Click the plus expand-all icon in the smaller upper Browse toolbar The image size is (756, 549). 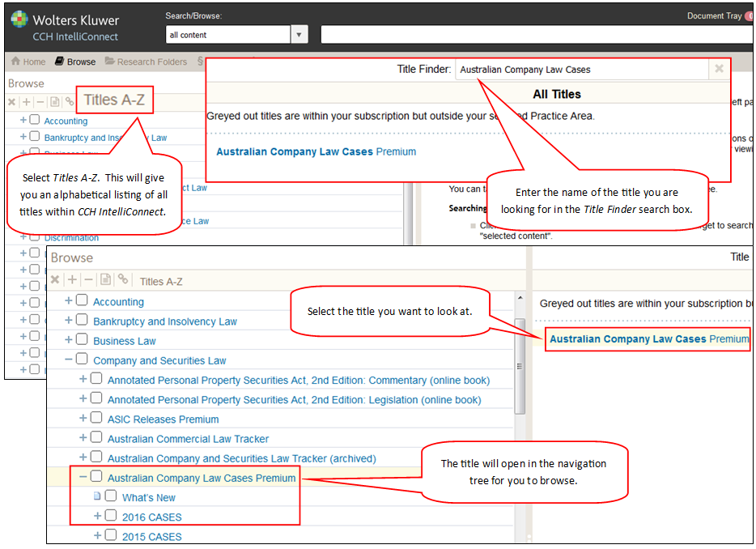point(27,102)
